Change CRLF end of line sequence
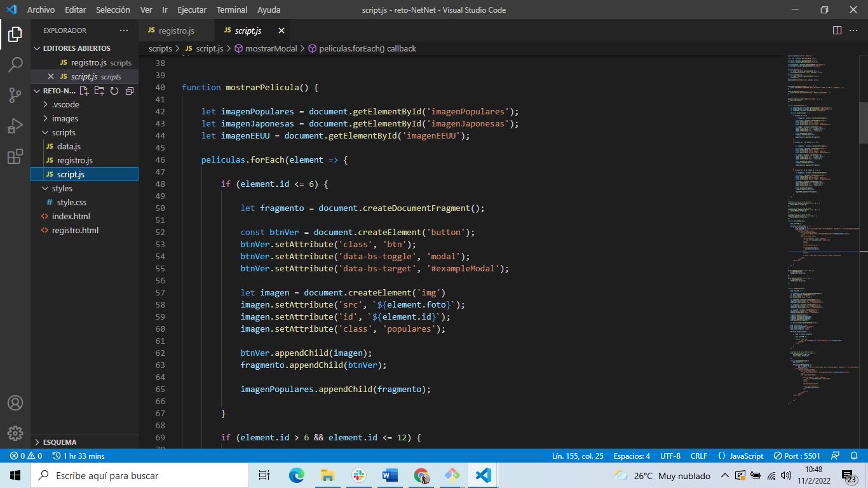 (699, 456)
